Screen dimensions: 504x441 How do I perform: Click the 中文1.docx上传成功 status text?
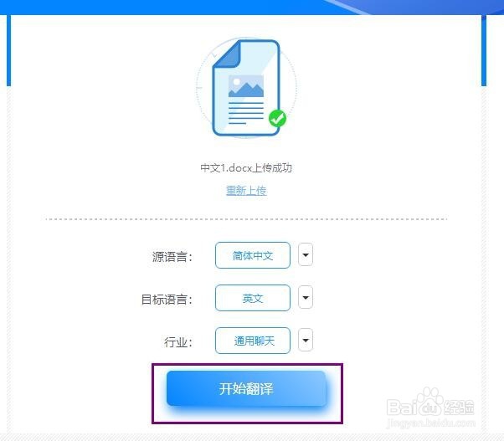point(246,167)
